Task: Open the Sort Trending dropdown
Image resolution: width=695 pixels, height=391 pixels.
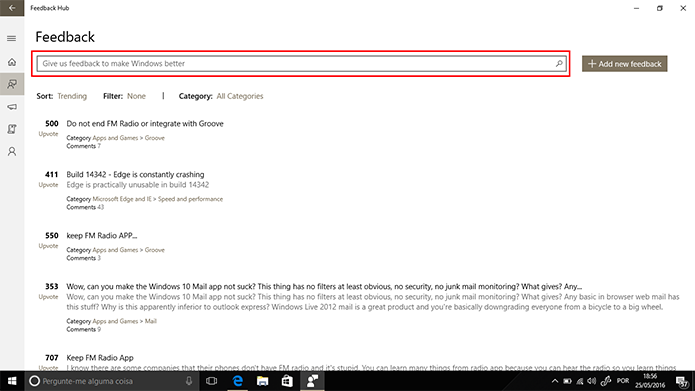Action: point(72,96)
